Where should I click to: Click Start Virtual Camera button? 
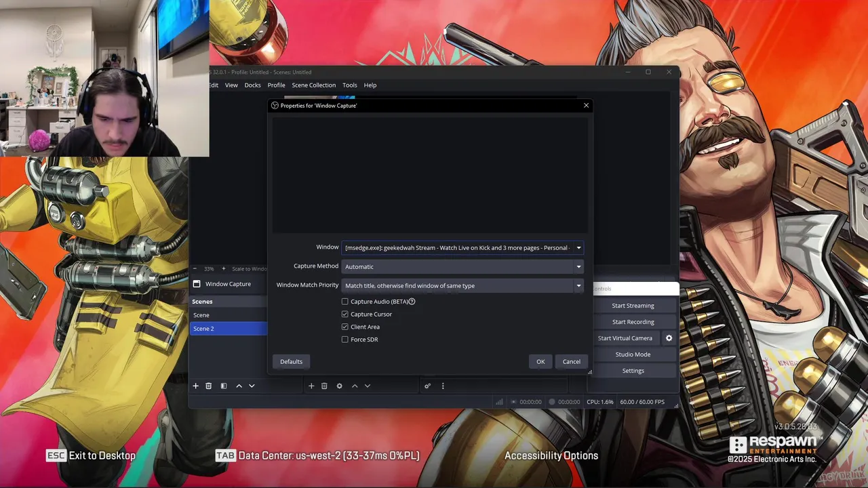pyautogui.click(x=625, y=338)
